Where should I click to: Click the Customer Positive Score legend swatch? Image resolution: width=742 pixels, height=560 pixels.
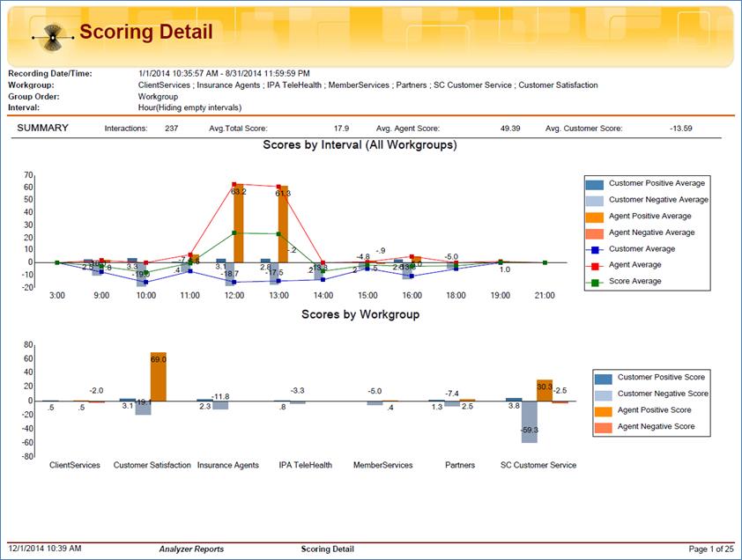click(604, 379)
